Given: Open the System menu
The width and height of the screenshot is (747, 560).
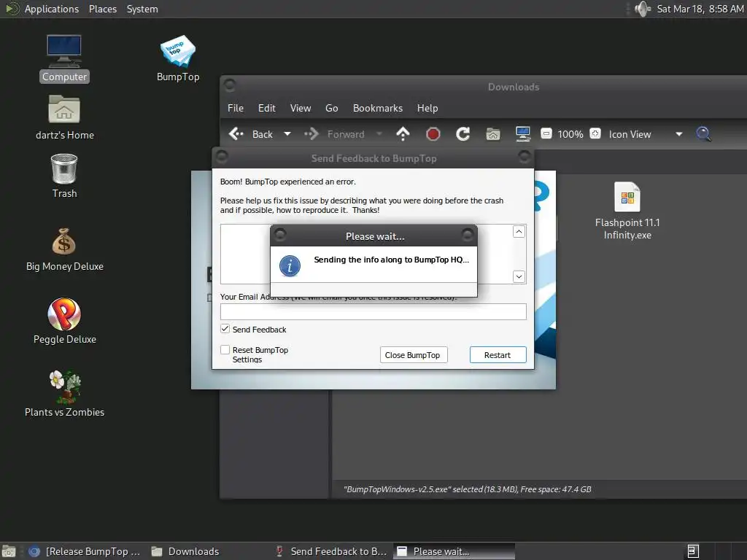Looking at the screenshot, I should (x=142, y=9).
